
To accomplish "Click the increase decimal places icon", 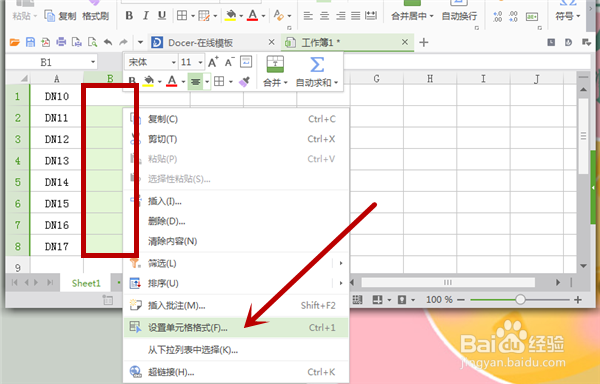I will coord(497,16).
